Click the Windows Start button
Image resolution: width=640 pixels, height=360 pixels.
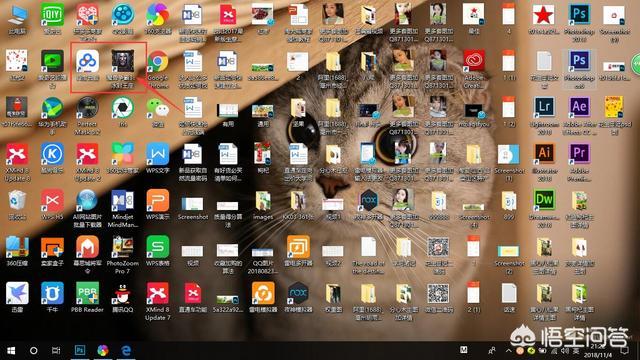click(11, 351)
